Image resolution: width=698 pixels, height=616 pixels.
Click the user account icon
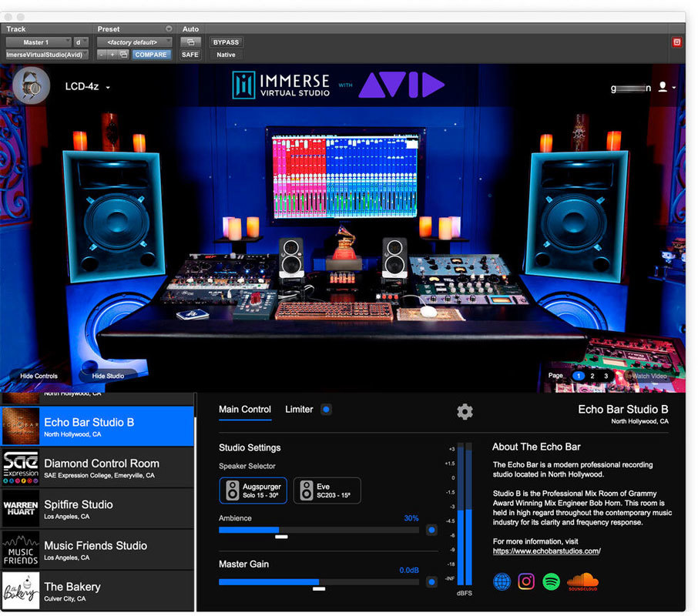[662, 88]
